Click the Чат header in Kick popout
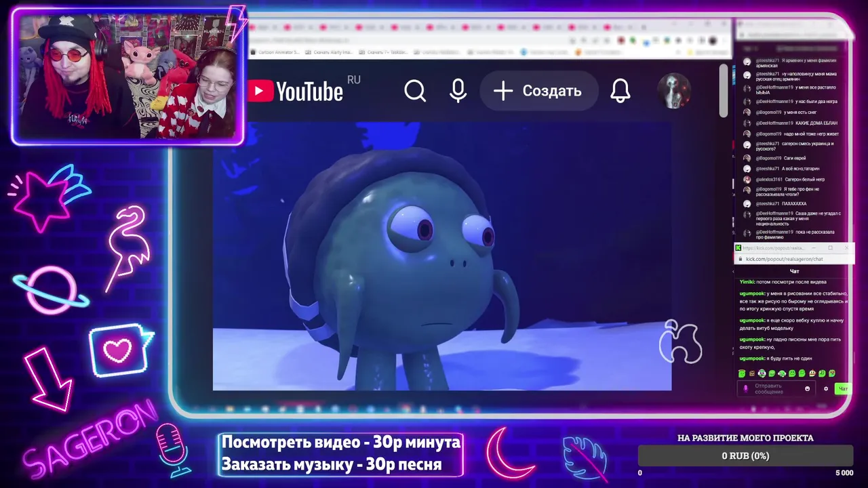This screenshot has width=868, height=488. pyautogui.click(x=794, y=271)
